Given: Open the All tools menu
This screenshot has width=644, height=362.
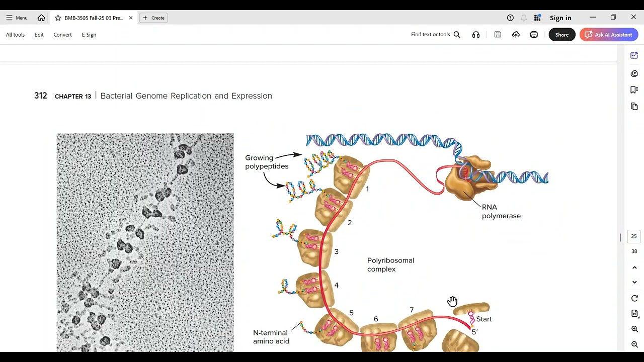Looking at the screenshot, I should 15,35.
